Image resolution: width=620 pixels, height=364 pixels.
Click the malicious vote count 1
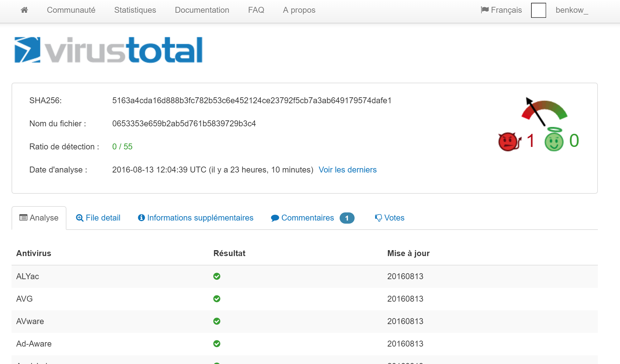(530, 141)
